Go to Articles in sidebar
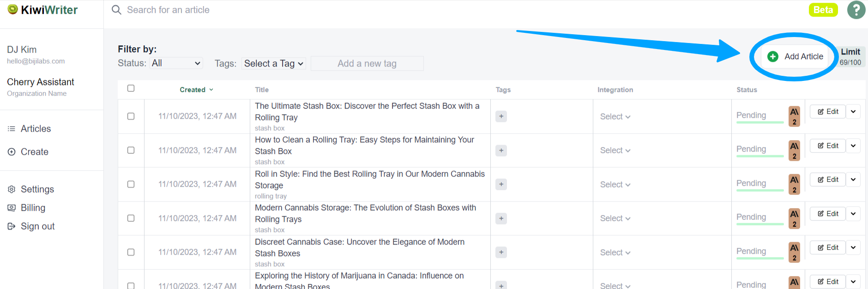 pos(36,129)
